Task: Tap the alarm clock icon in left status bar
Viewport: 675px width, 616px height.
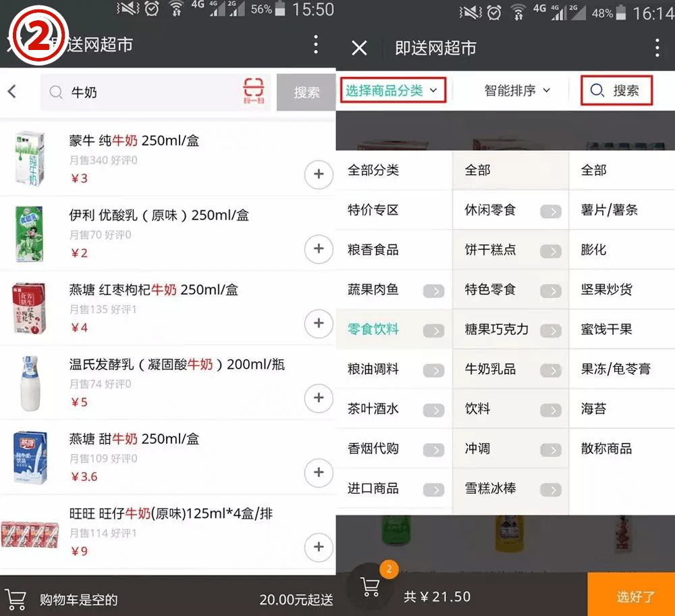Action: [151, 8]
